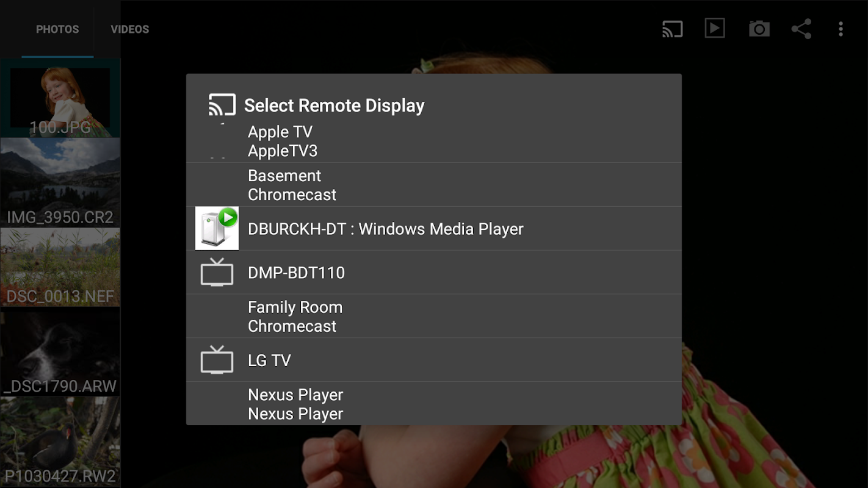Pick the DMP-BDT110 display
868x488 pixels.
pyautogui.click(x=434, y=273)
